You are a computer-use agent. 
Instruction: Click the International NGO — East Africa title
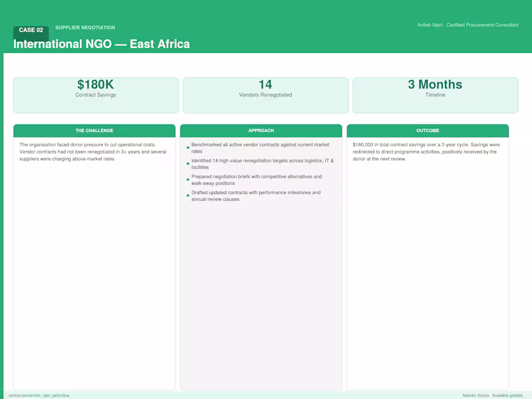tap(102, 44)
